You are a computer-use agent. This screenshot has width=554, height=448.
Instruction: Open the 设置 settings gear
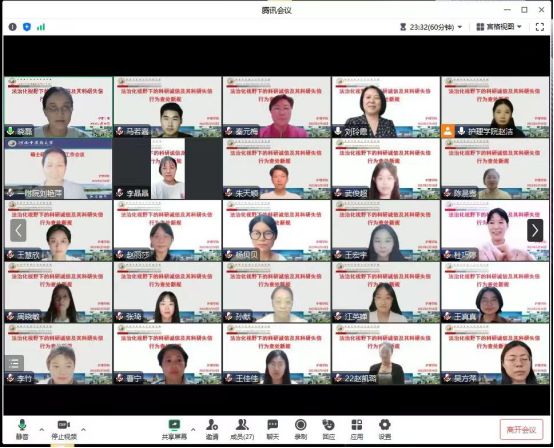point(384,429)
